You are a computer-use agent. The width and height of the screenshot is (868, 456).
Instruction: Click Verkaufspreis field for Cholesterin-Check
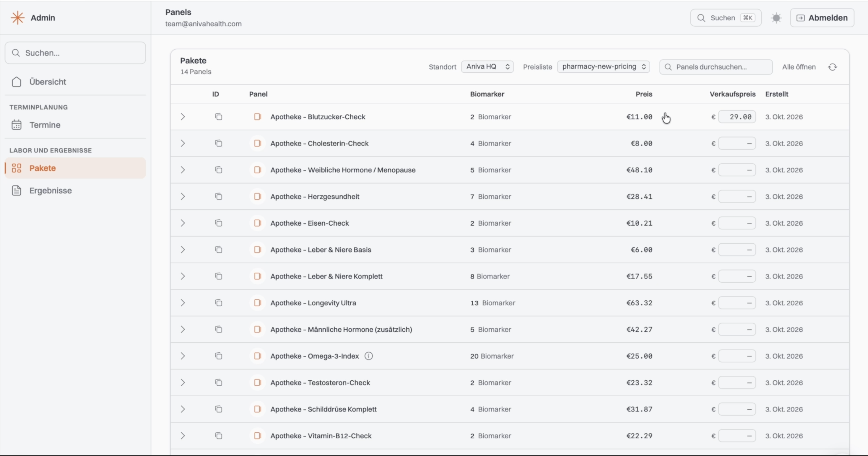(737, 144)
